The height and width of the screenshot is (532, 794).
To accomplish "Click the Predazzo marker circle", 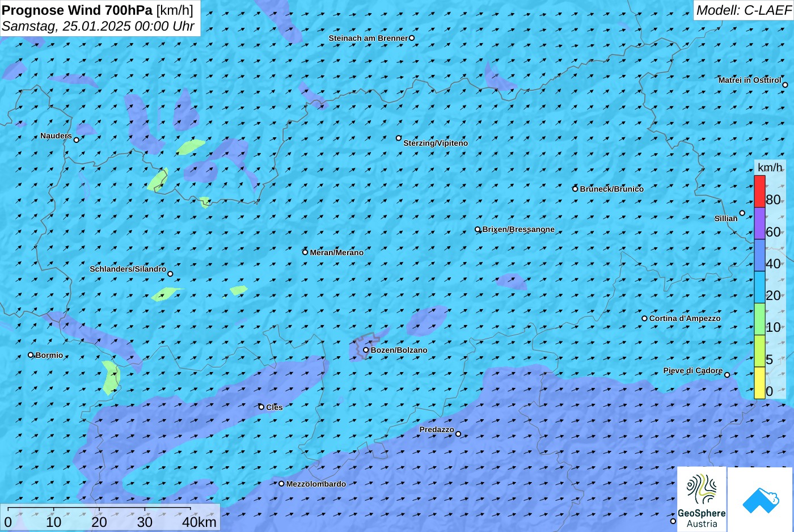I will (x=458, y=434).
